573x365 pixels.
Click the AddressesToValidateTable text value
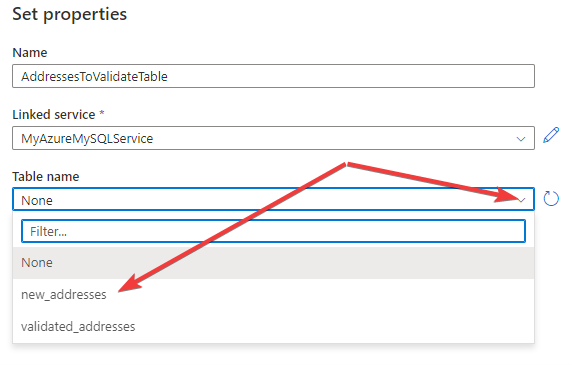(94, 76)
